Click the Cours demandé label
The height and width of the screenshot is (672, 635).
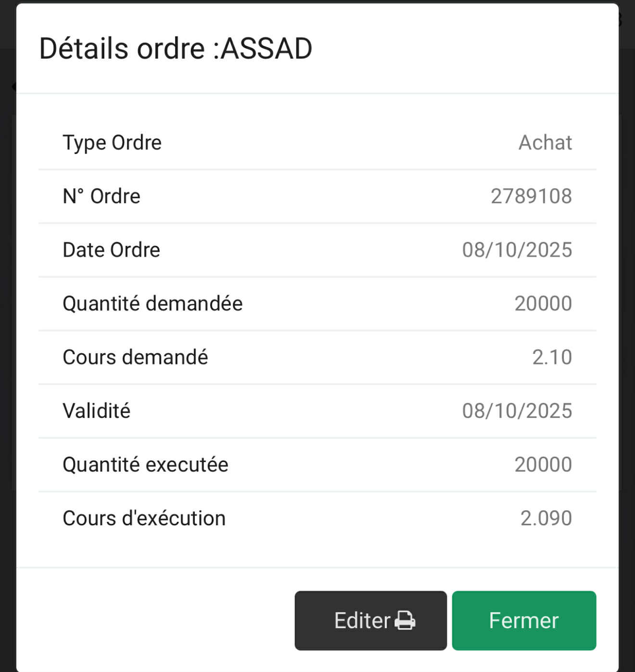[135, 357]
